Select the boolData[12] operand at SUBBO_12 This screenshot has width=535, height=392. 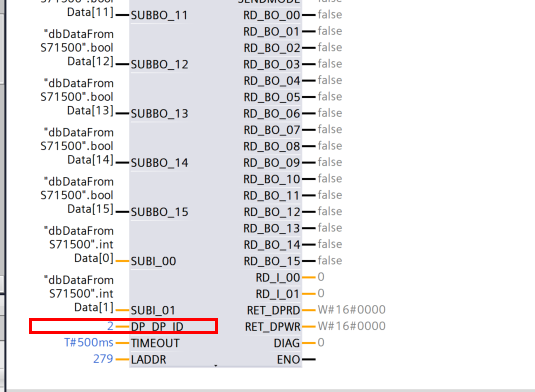point(77,48)
